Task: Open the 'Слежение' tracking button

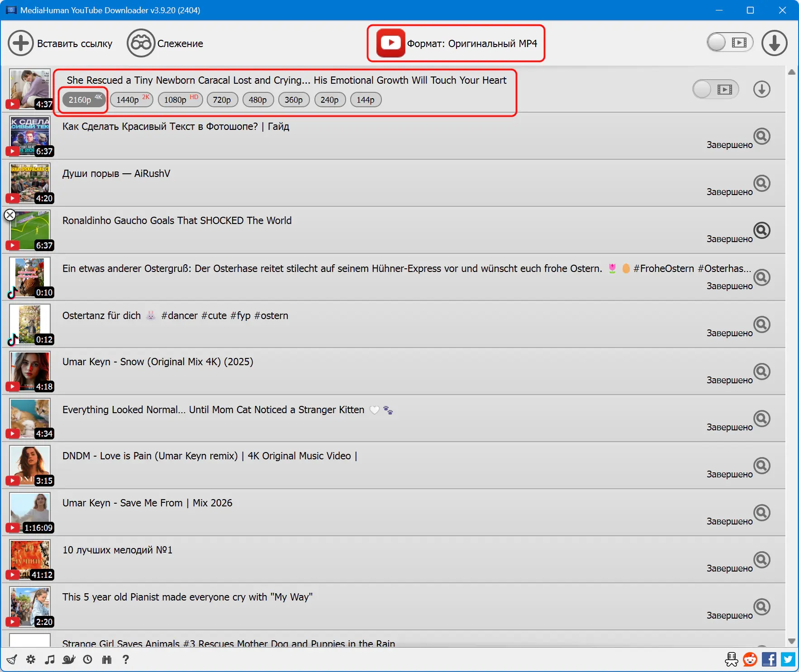Action: coord(165,43)
